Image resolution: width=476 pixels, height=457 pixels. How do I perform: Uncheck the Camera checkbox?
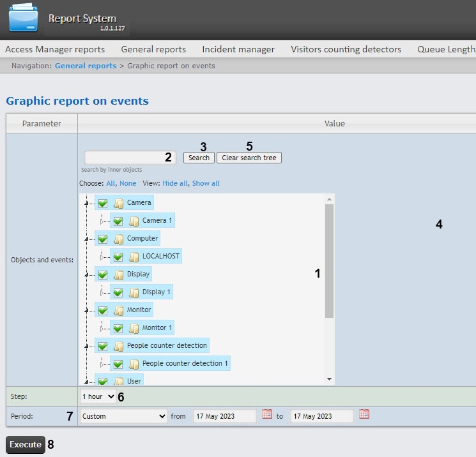coord(103,203)
